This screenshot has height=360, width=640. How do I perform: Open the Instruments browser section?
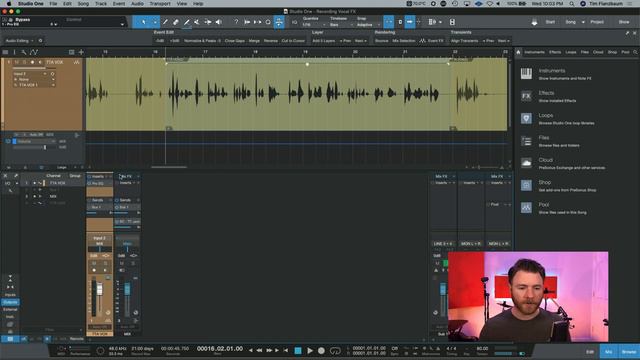coord(556,74)
